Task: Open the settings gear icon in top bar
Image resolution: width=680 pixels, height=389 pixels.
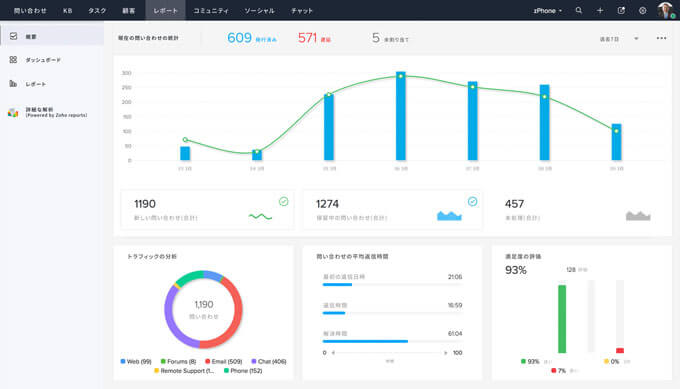Action: (x=642, y=10)
